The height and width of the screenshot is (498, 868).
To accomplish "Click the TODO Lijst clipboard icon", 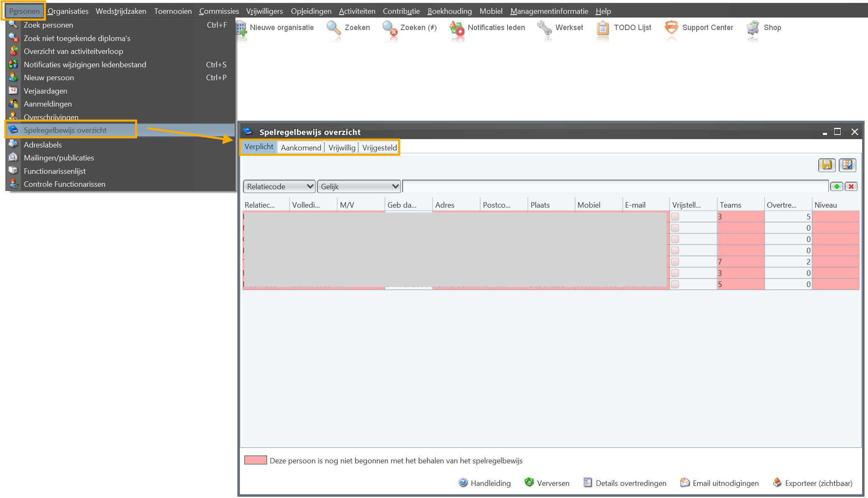I will (x=602, y=28).
